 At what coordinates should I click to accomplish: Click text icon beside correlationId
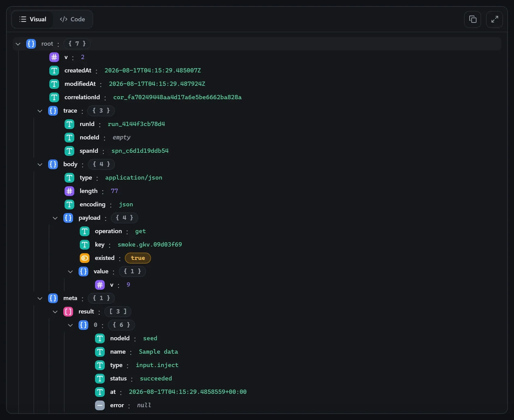[x=54, y=97]
